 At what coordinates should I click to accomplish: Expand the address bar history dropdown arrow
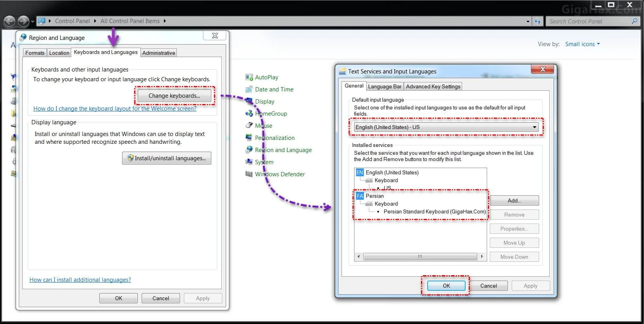(x=528, y=21)
